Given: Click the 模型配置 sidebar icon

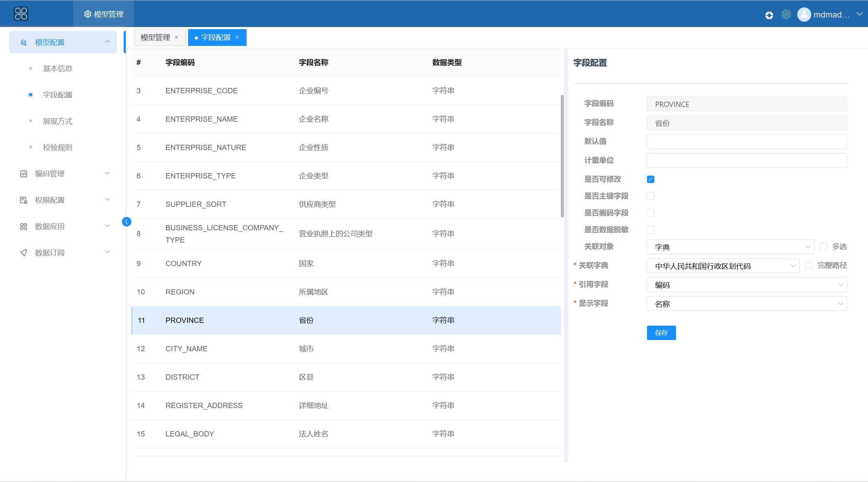Looking at the screenshot, I should [x=23, y=42].
